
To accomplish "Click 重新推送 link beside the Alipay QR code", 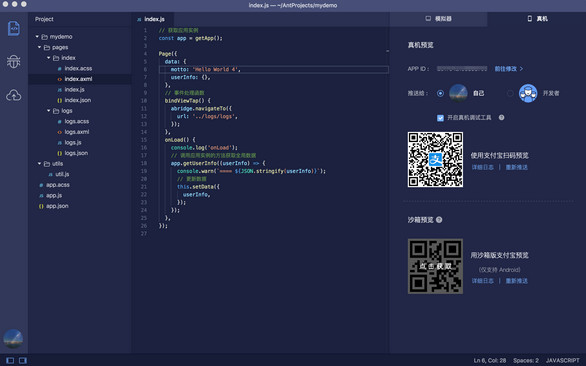I will [x=516, y=167].
